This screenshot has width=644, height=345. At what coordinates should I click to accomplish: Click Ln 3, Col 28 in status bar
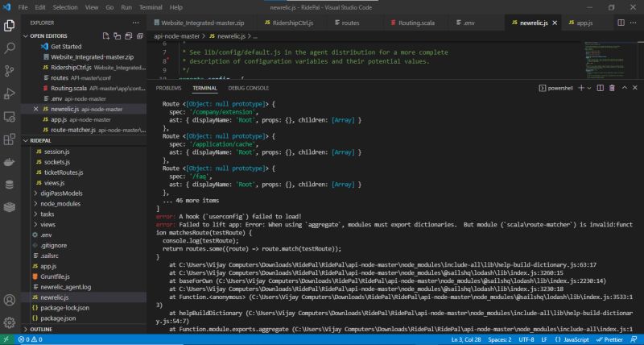click(466, 339)
